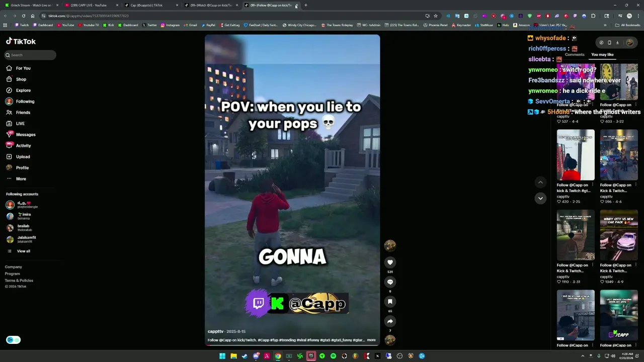The width and height of the screenshot is (644, 362).
Task: Open the Following feed
Action: tap(20, 101)
